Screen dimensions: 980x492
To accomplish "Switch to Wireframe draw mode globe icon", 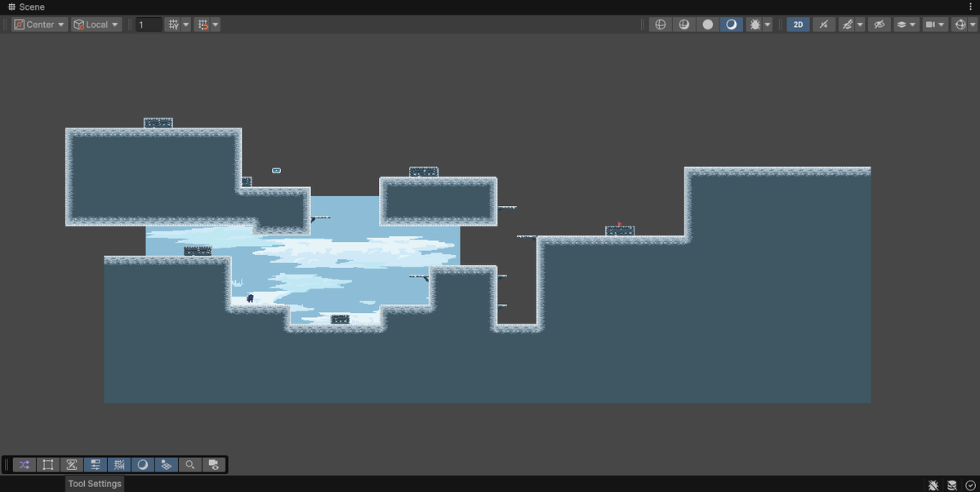I will [x=661, y=25].
